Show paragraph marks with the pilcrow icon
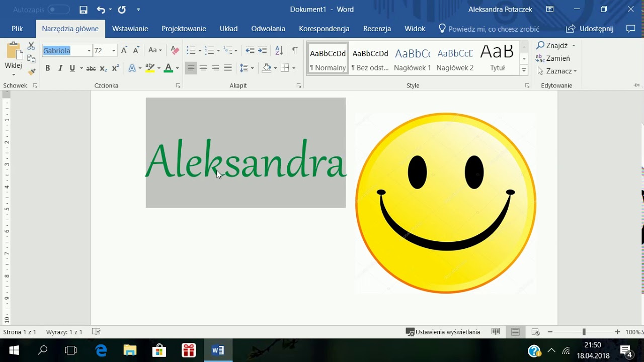 point(295,50)
